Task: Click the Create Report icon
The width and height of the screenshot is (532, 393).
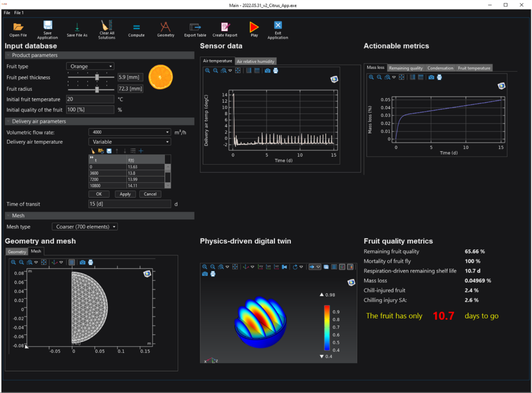Action: click(225, 28)
